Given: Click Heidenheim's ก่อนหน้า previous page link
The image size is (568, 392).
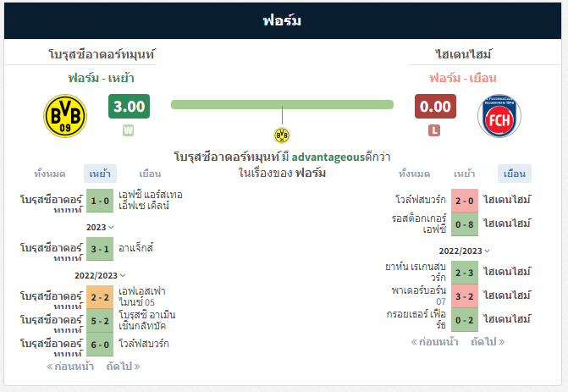Looking at the screenshot, I should tap(435, 342).
